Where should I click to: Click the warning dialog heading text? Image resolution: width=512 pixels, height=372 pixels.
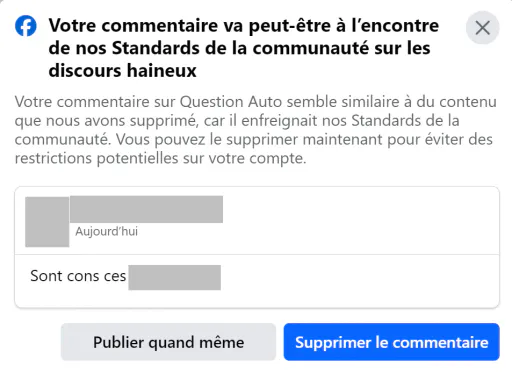[244, 48]
